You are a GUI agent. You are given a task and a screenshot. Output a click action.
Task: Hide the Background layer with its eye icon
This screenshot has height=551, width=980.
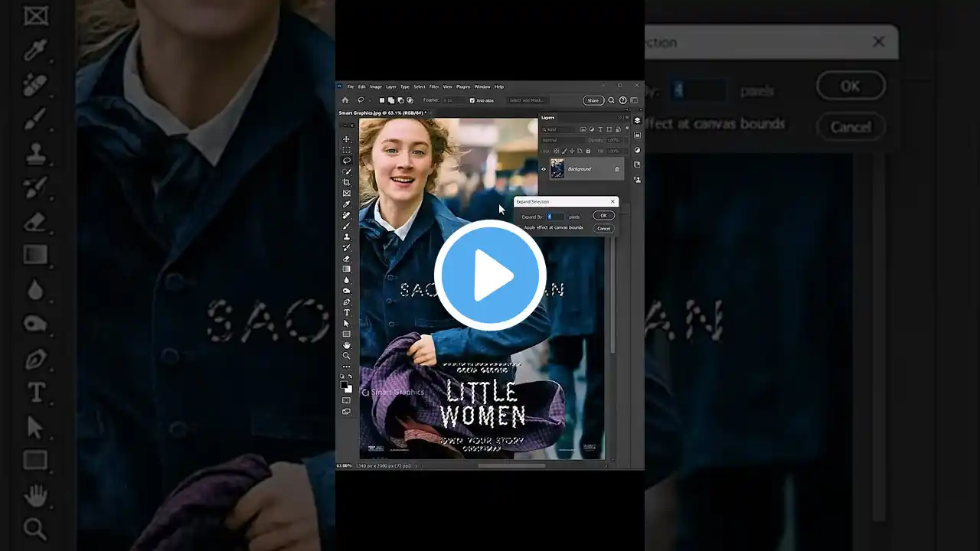544,169
